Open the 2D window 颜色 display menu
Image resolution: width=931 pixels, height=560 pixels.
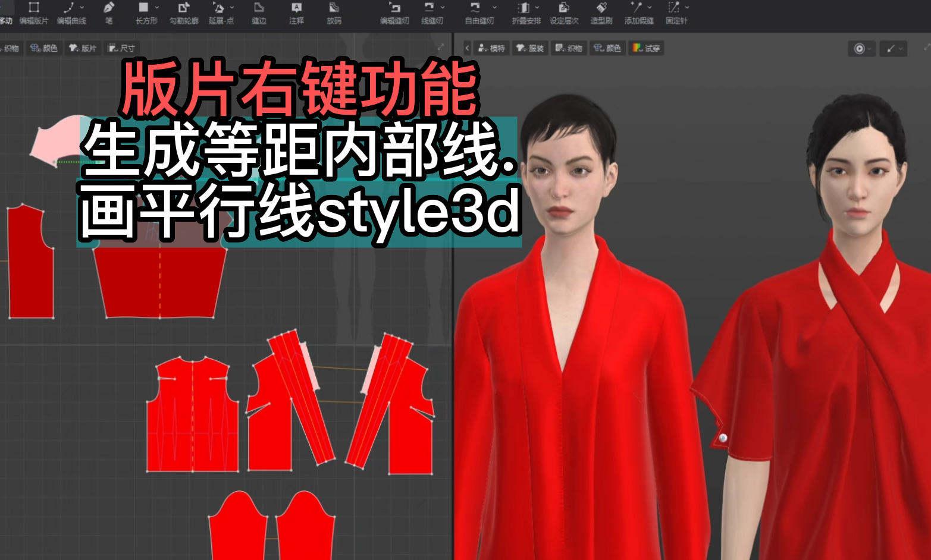[44, 48]
